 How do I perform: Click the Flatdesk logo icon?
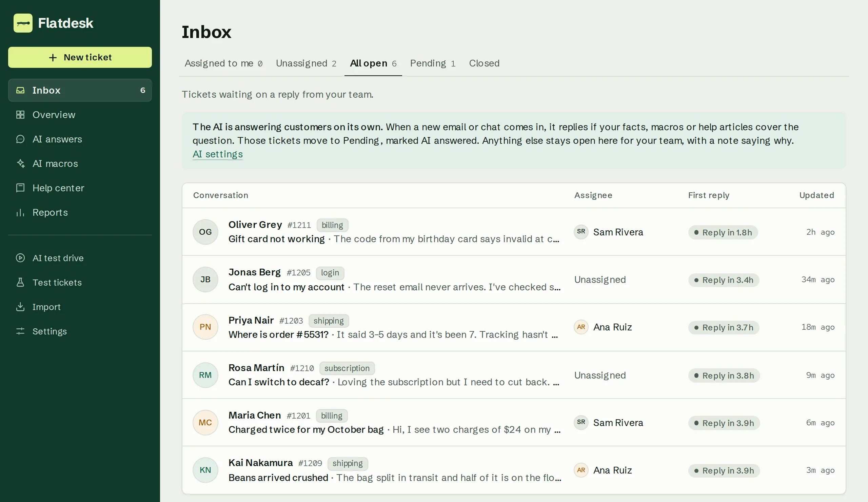coord(23,23)
